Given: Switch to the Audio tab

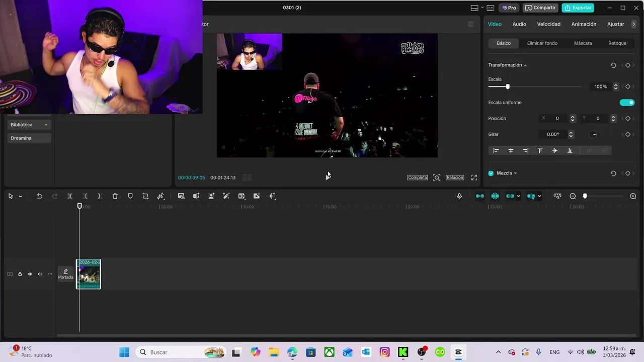Looking at the screenshot, I should tap(519, 24).
